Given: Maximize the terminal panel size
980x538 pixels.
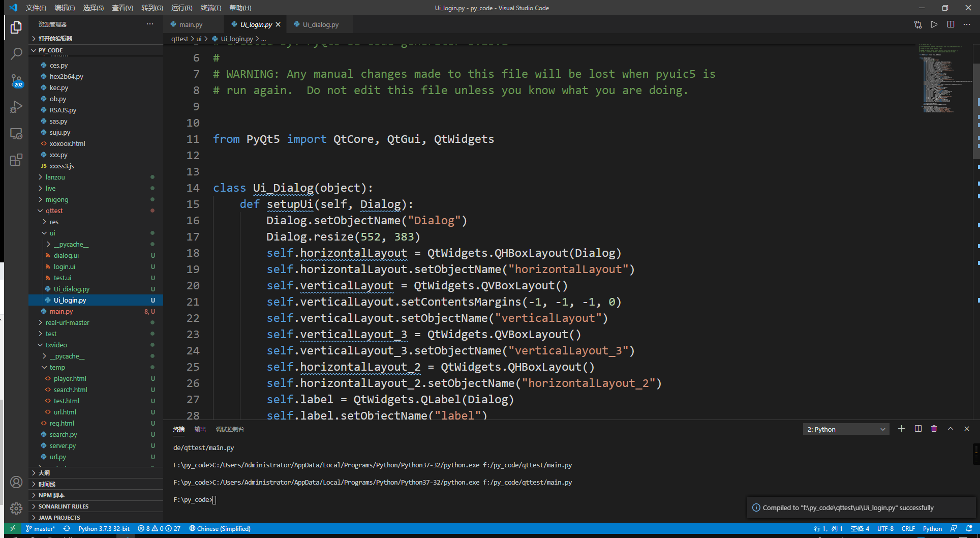Looking at the screenshot, I should [951, 429].
